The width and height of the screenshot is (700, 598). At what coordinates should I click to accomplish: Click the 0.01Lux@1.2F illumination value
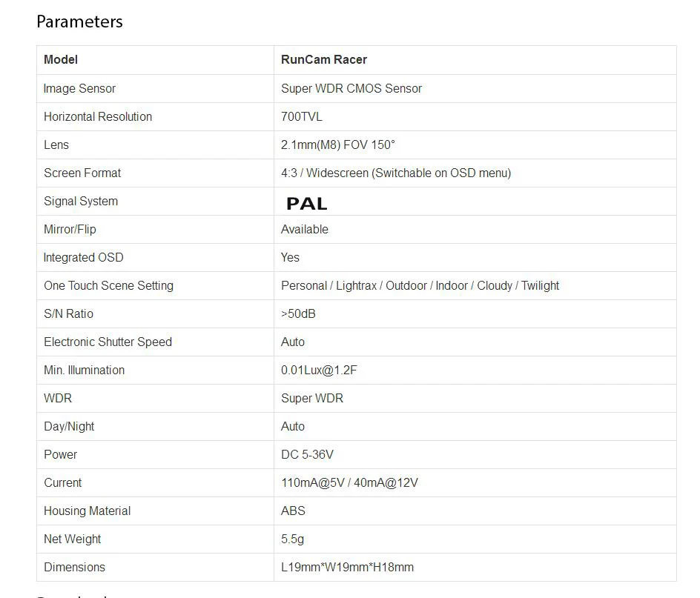[319, 370]
